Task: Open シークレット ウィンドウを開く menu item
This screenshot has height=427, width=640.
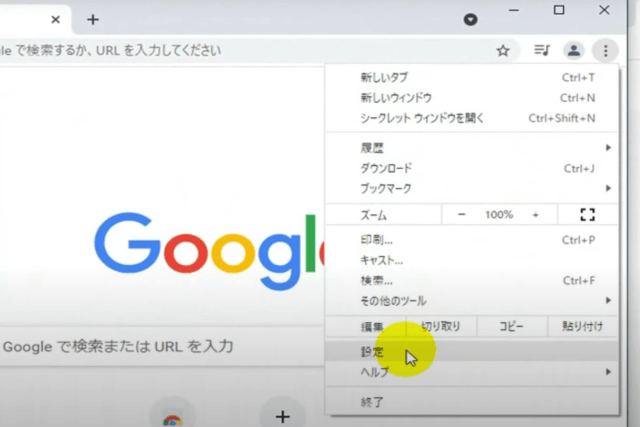Action: point(472,118)
